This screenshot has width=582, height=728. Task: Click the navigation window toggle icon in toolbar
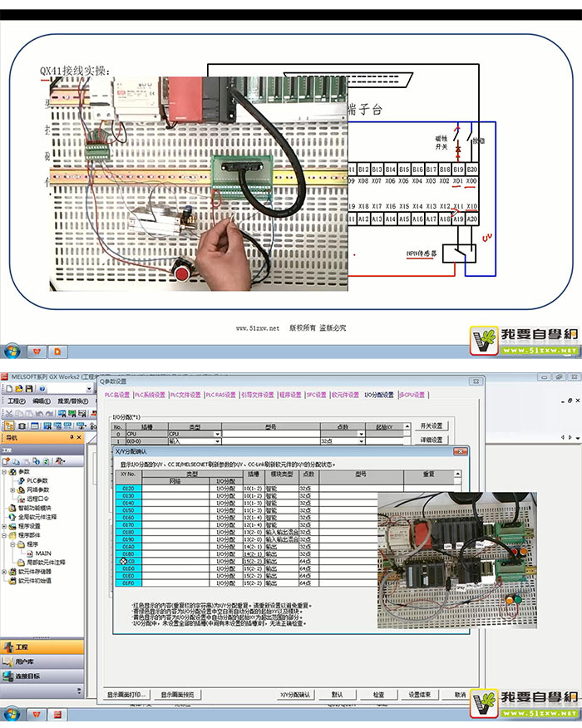point(9,425)
